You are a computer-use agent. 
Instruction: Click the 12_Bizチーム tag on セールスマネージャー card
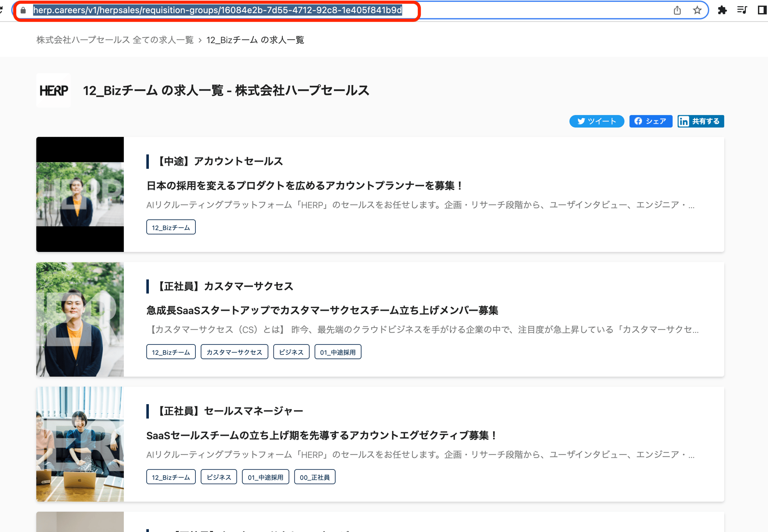point(171,477)
